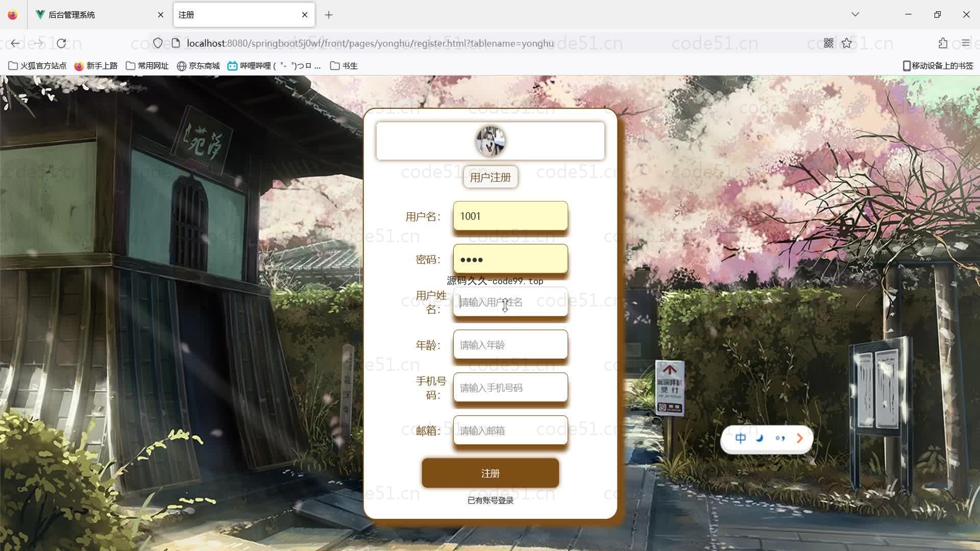
Task: Open the 京东商城 bookmark
Action: 198,66
